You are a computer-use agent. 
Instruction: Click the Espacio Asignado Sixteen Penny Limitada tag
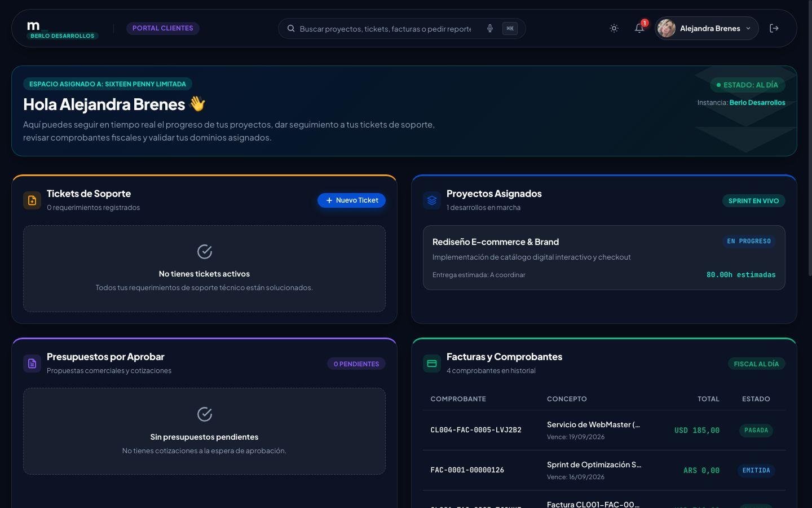108,84
